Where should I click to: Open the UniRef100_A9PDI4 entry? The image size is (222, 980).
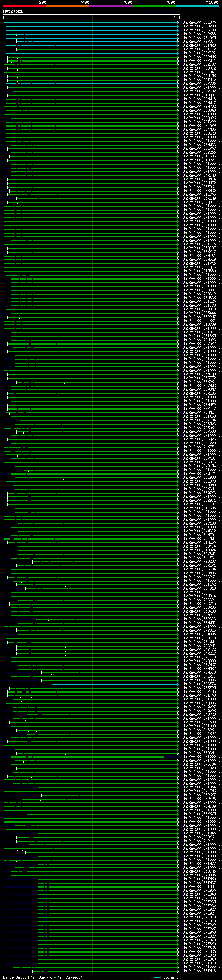coord(199,41)
